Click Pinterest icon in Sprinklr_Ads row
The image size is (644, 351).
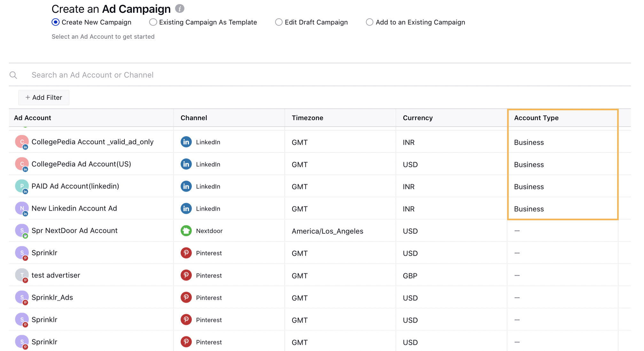(186, 298)
